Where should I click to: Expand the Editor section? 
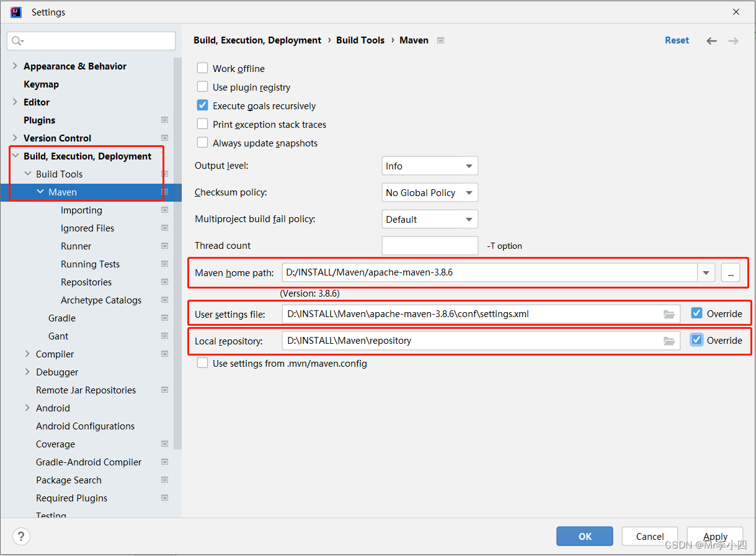16,102
